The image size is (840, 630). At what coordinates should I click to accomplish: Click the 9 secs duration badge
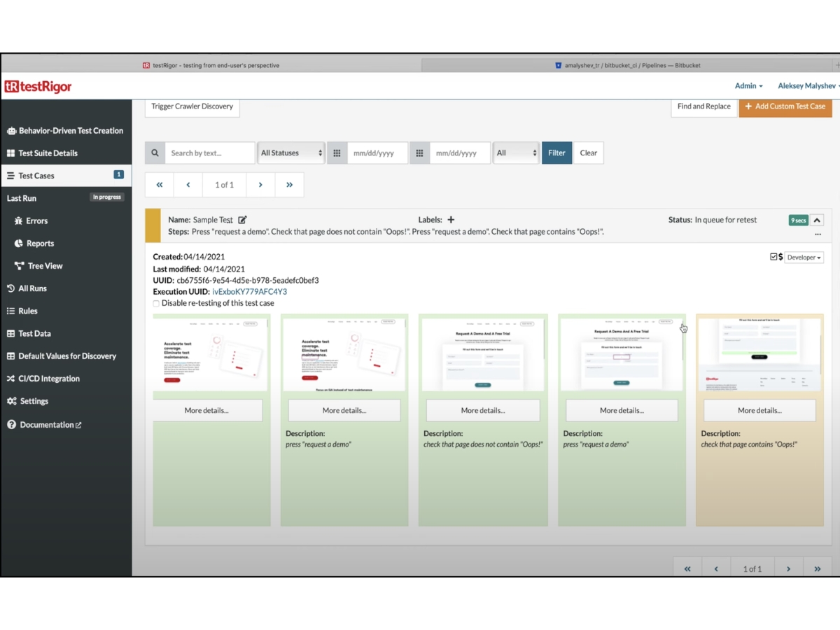click(798, 220)
